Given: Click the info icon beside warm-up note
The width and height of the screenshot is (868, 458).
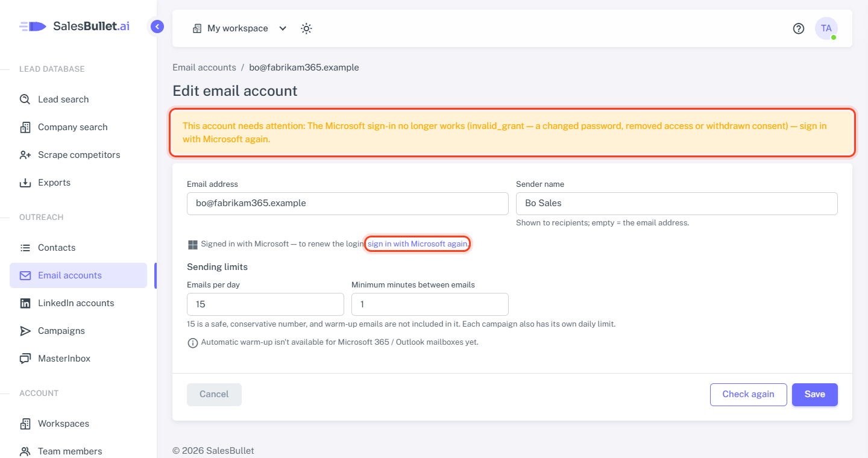Looking at the screenshot, I should pyautogui.click(x=193, y=343).
